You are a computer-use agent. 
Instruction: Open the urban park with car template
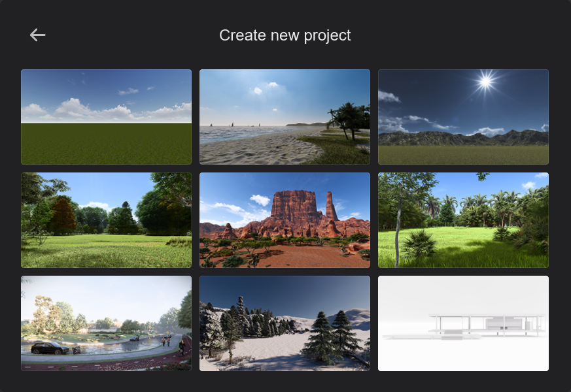[106, 323]
